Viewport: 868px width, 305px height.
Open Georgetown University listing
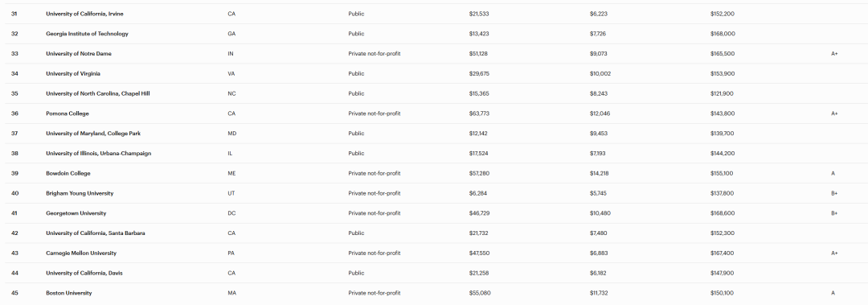(x=76, y=213)
